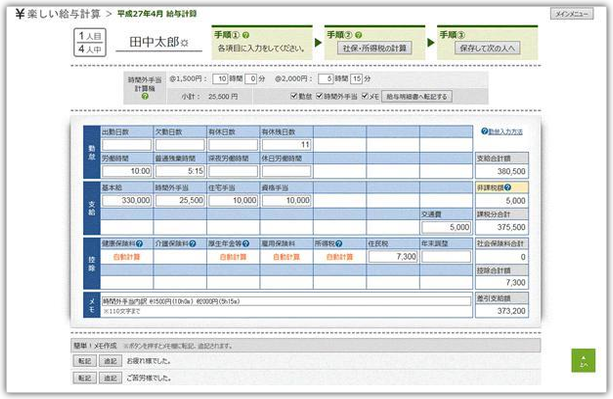The height and width of the screenshot is (399, 613).
Task: Click the 年末調整 input field
Action: [446, 257]
